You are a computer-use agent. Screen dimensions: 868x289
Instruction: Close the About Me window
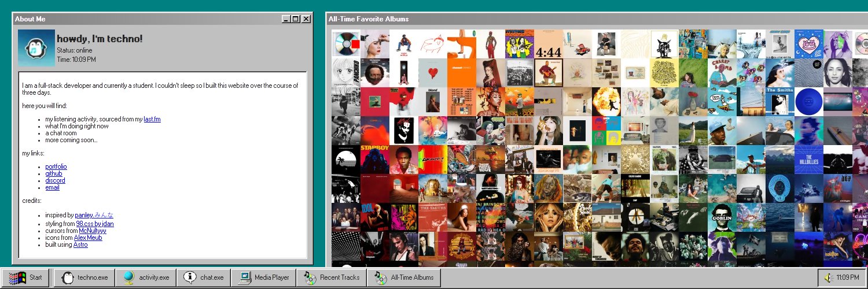click(x=306, y=19)
